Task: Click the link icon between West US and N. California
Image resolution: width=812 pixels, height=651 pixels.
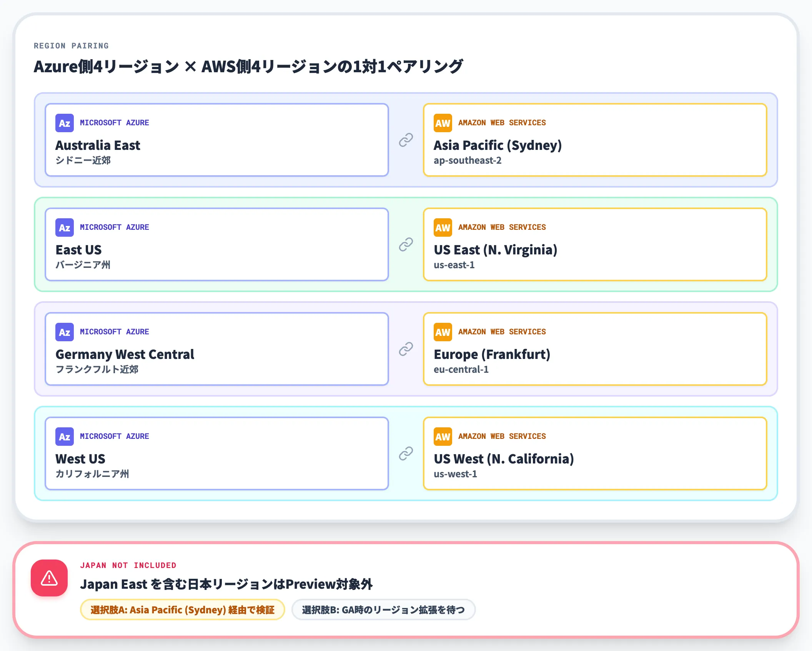Action: coord(406,453)
